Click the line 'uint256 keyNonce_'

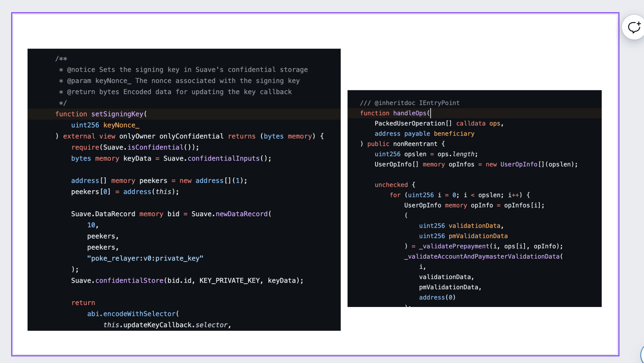coord(105,125)
